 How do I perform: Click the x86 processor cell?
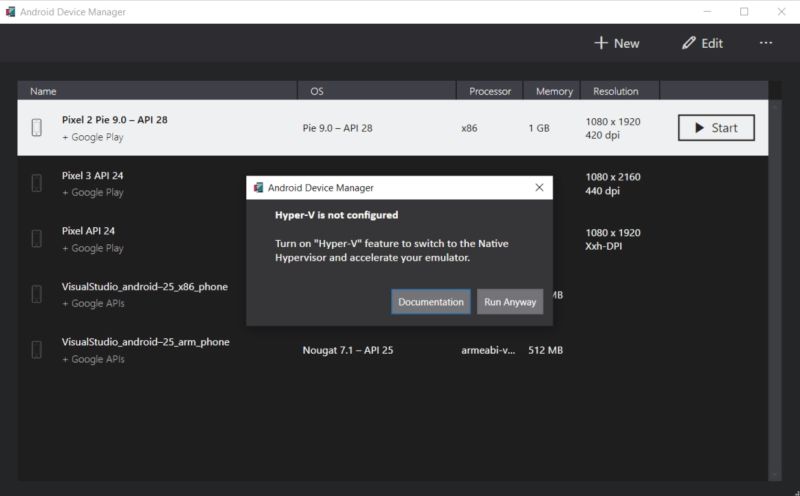coord(469,128)
